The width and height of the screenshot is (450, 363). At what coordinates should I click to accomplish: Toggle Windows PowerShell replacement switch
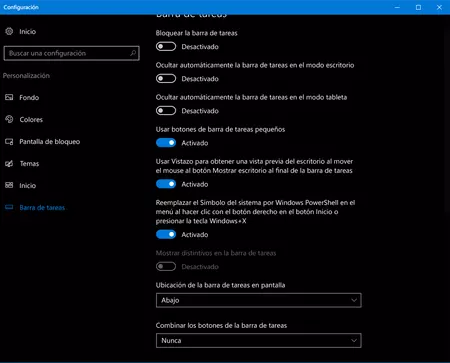tap(166, 234)
